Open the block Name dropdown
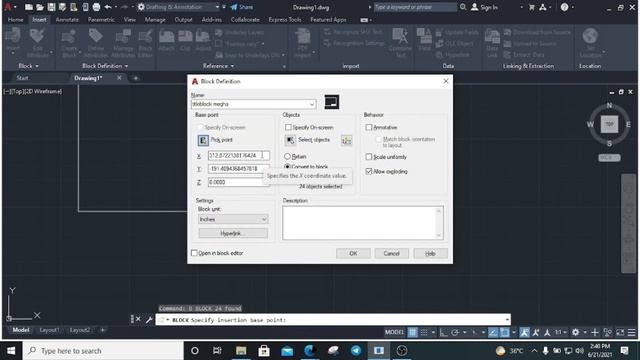Viewport: 640px width, 360px height. 312,104
